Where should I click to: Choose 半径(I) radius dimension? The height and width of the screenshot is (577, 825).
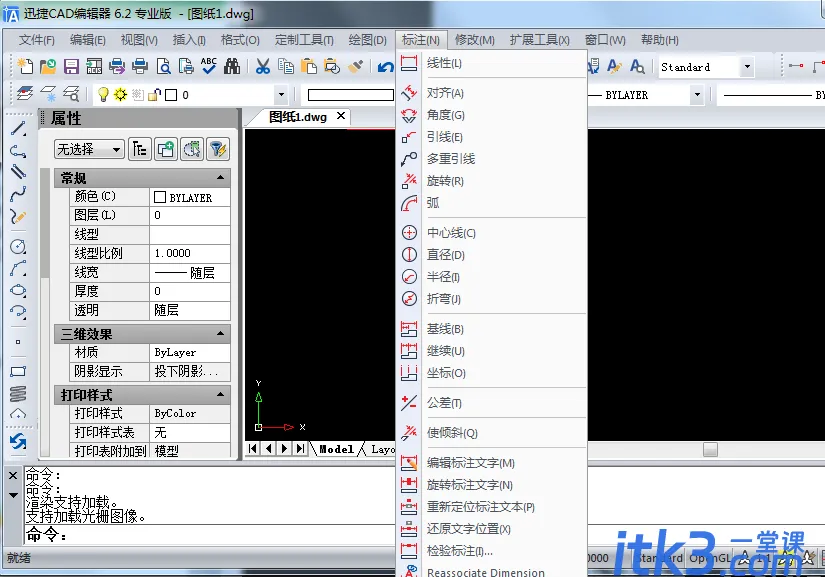tap(491, 277)
